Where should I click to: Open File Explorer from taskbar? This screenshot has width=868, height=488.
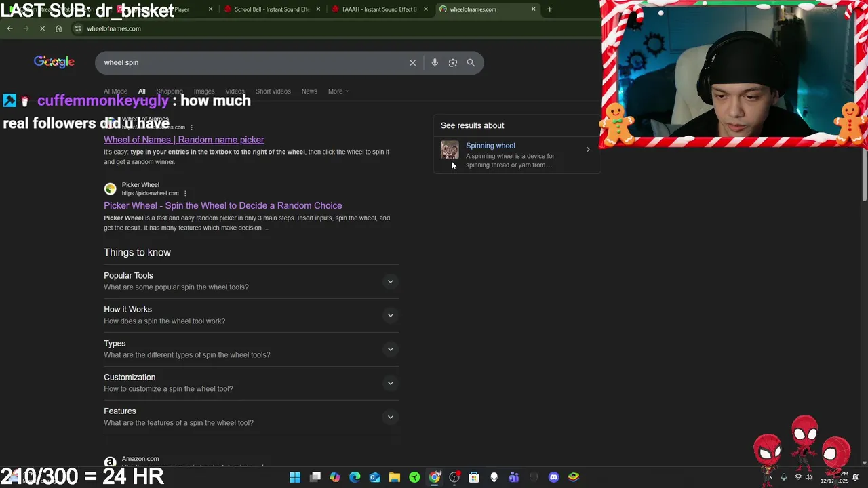(x=395, y=477)
